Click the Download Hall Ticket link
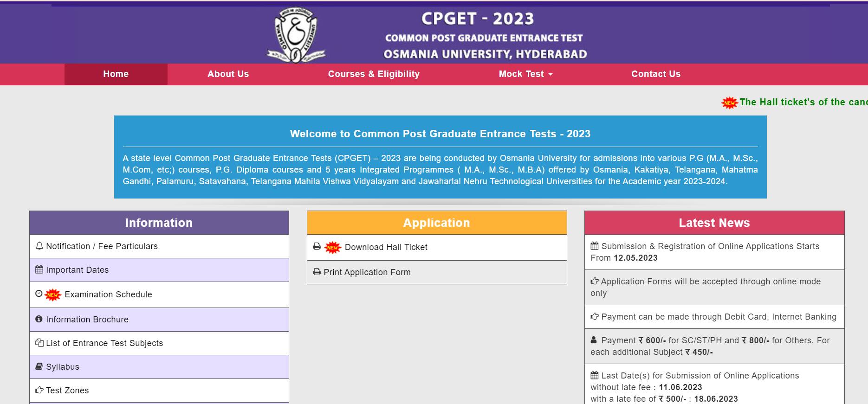This screenshot has width=868, height=404. pos(386,247)
